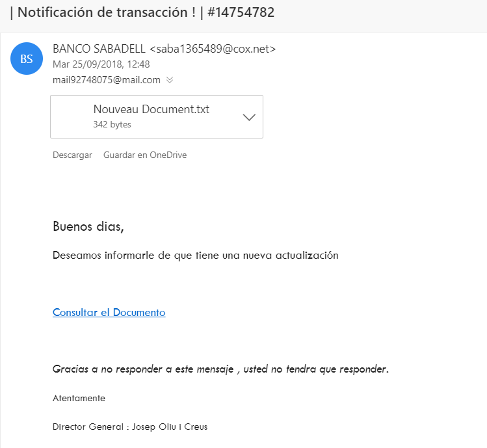Expand recipient details double chevron
This screenshot has width=487, height=448.
click(x=170, y=80)
